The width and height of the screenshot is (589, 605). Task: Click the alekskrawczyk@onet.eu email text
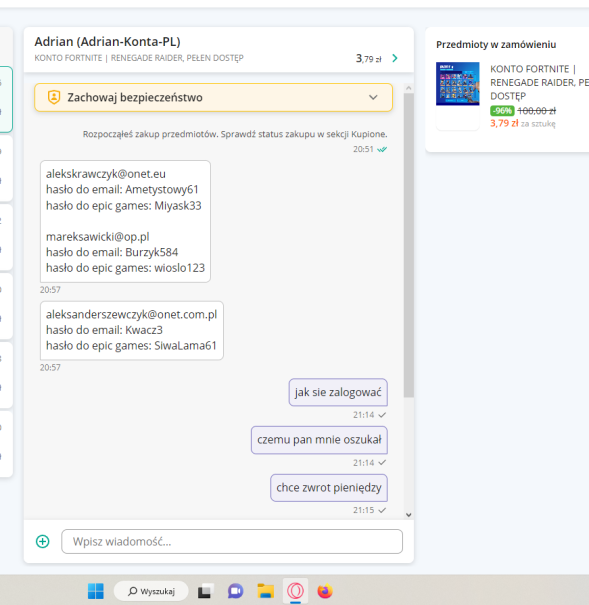point(106,174)
